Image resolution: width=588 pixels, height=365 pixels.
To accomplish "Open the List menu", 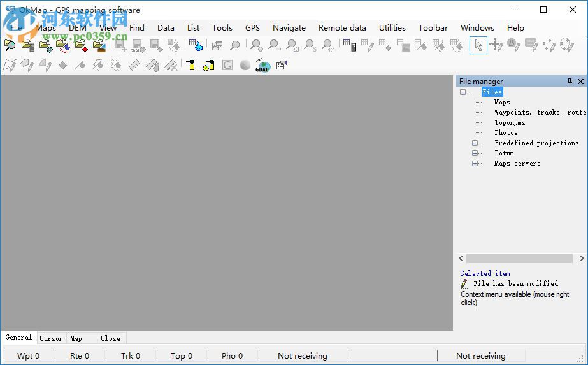I will pos(193,28).
